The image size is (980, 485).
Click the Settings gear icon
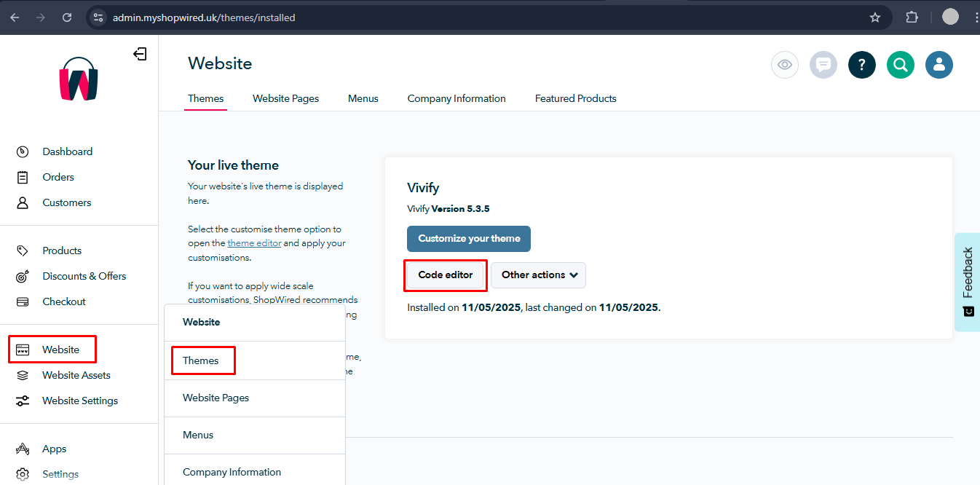point(22,474)
